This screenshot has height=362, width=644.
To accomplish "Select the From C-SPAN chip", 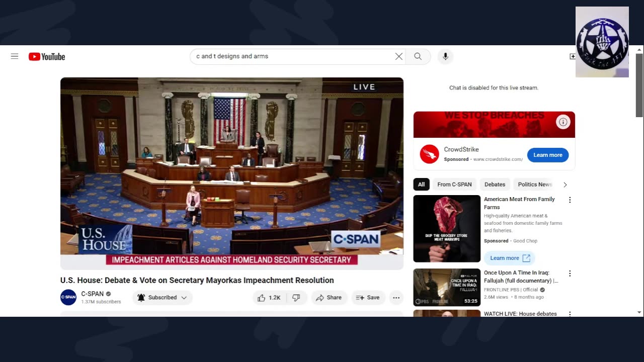I will (454, 185).
